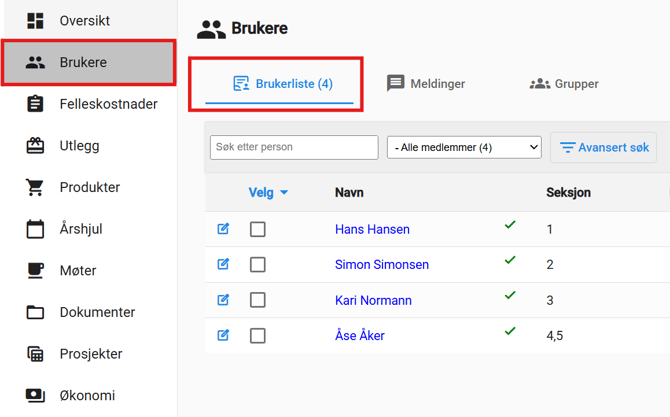Click the Utlegg gift box icon
Image resolution: width=670 pixels, height=417 pixels.
tap(36, 146)
